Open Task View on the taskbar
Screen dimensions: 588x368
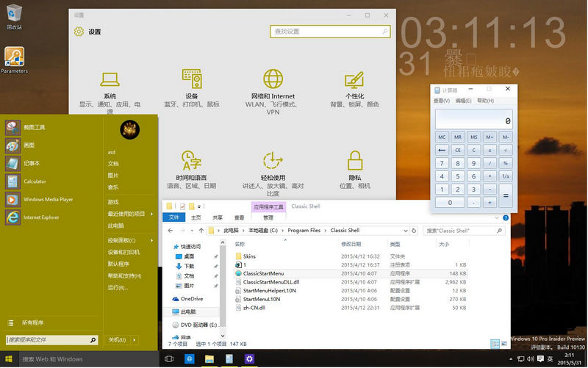169,359
